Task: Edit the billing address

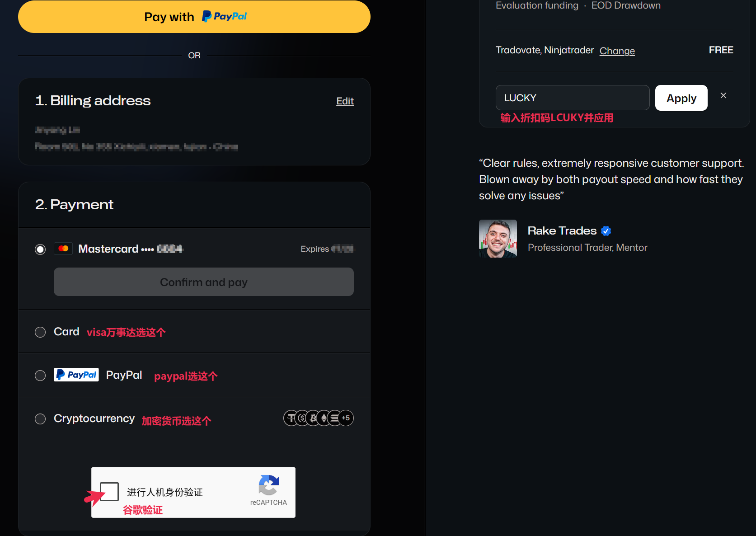Action: pyautogui.click(x=345, y=101)
